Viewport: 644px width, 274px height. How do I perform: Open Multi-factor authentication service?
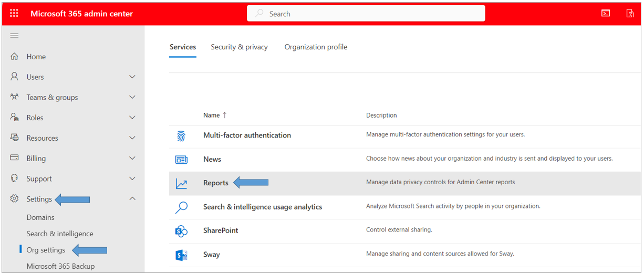pos(247,135)
